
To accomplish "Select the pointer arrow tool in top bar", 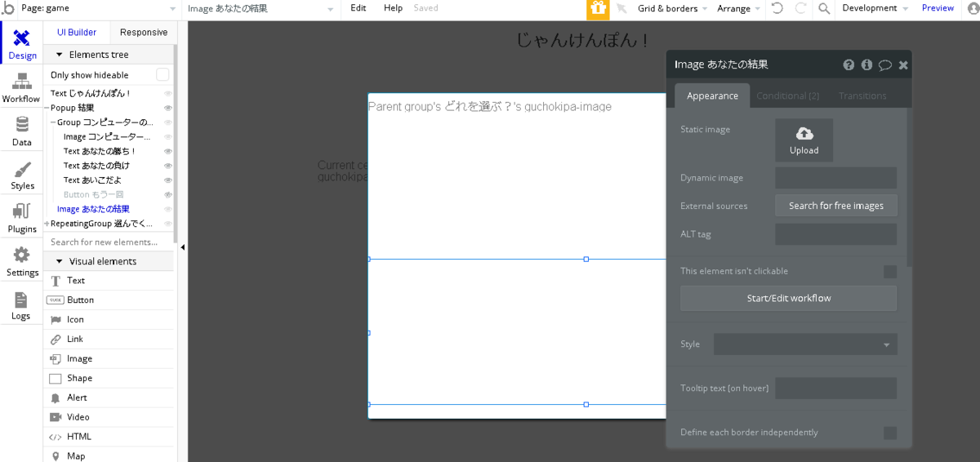I will tap(621, 8).
